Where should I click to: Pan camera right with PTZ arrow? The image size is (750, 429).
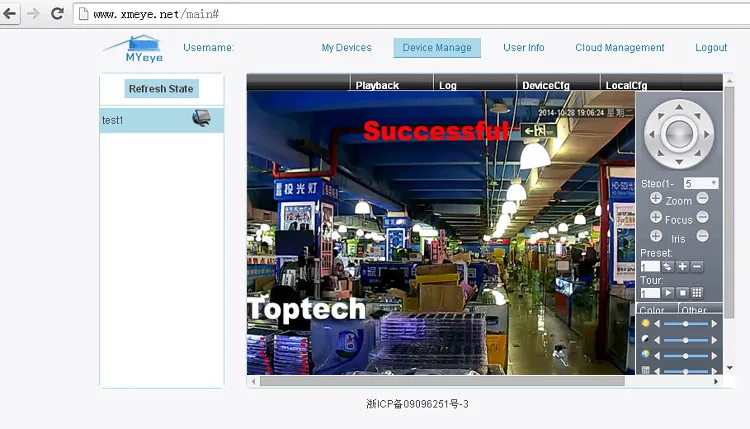[707, 134]
